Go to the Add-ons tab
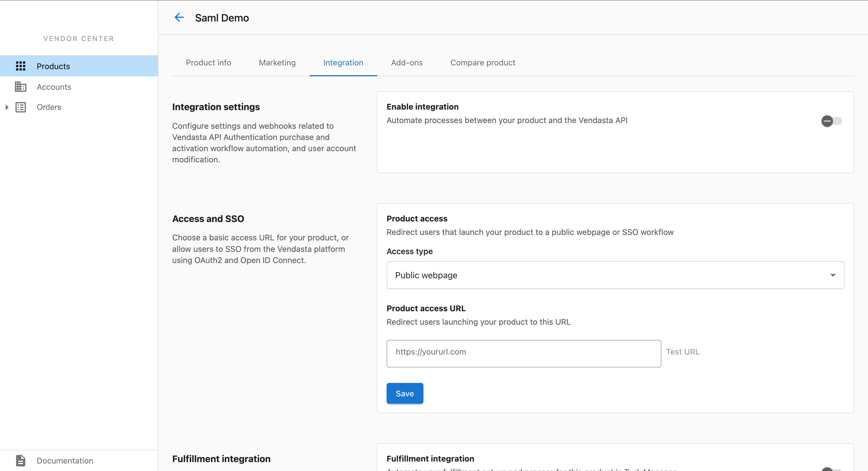Image resolution: width=868 pixels, height=471 pixels. (x=407, y=63)
